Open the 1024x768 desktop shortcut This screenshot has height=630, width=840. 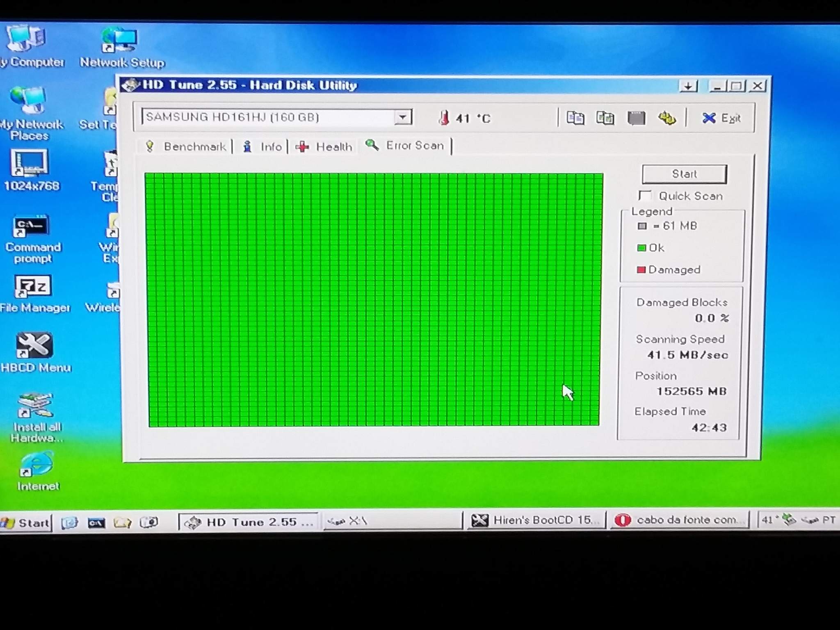pos(31,170)
